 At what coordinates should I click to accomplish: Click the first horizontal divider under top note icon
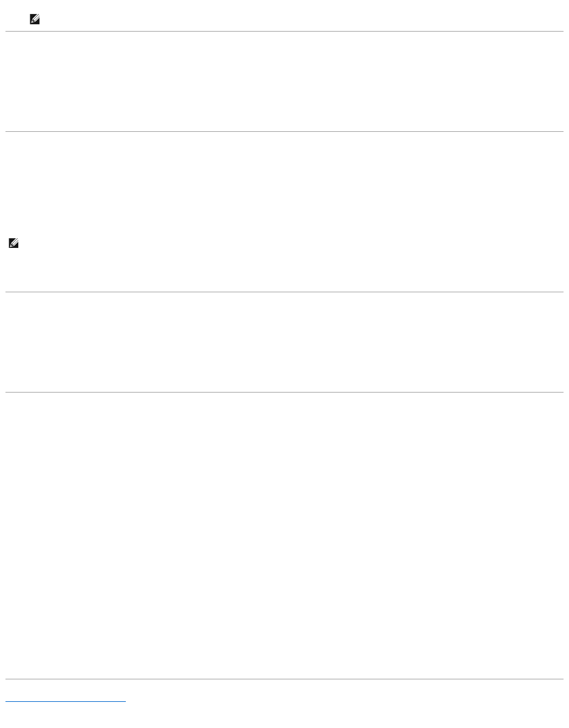[284, 31]
